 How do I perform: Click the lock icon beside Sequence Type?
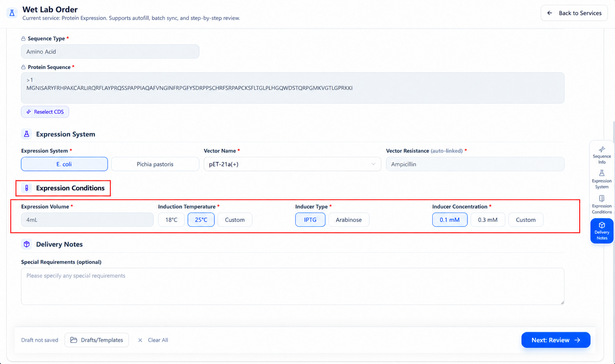23,38
